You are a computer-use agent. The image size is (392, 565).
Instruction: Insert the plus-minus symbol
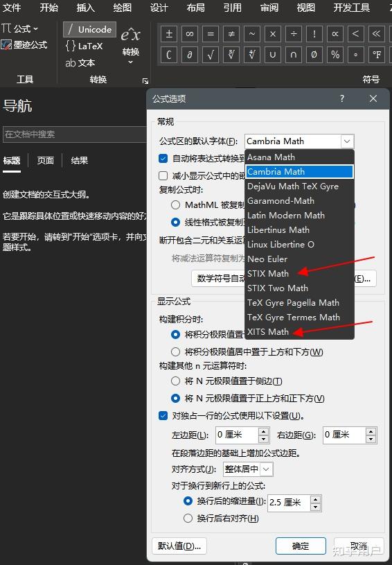coord(169,34)
